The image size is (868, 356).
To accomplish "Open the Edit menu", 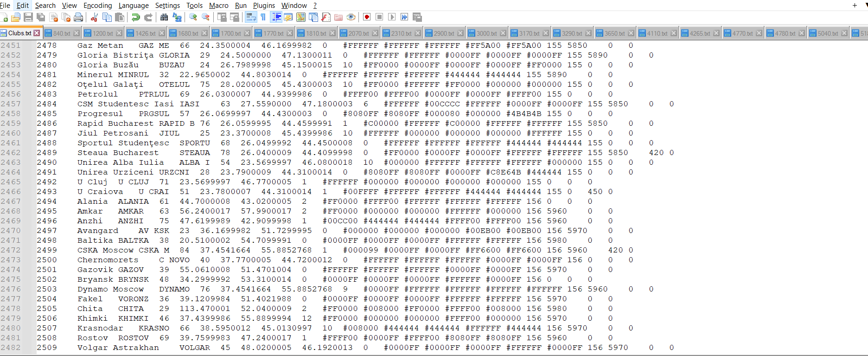I will 23,6.
